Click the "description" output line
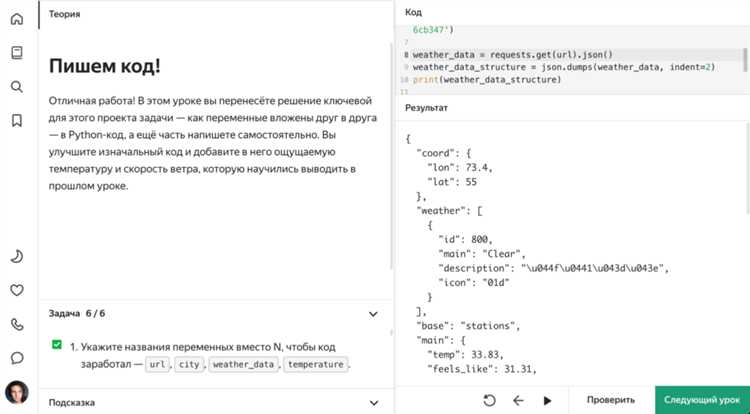The image size is (750, 414). point(553,268)
